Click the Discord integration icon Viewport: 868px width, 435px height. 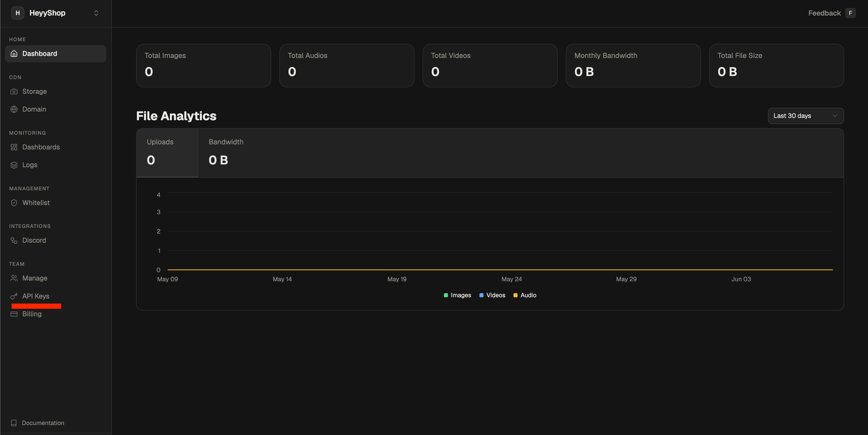14,241
